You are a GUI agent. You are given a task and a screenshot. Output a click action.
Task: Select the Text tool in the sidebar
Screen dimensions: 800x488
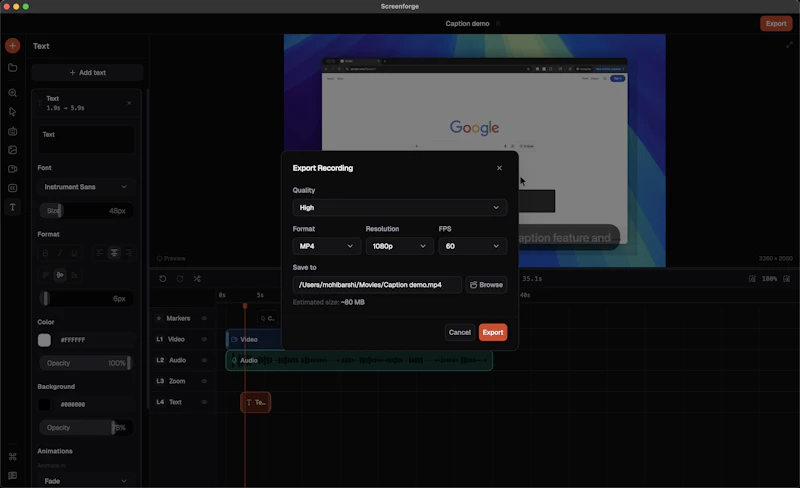[12, 207]
